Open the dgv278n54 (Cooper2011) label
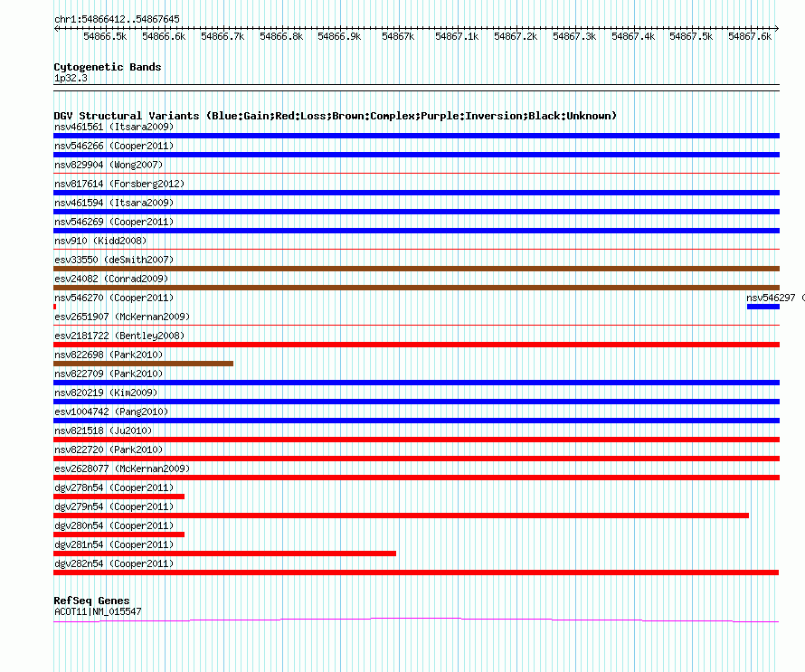 tap(114, 487)
